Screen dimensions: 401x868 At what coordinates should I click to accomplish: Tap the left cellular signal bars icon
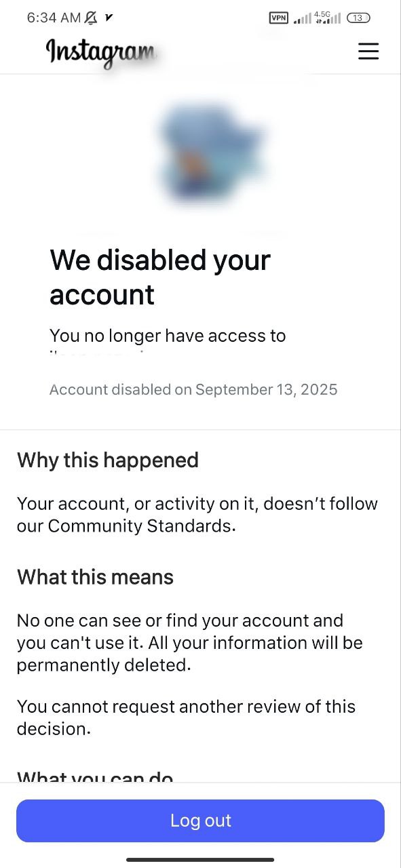tap(301, 18)
